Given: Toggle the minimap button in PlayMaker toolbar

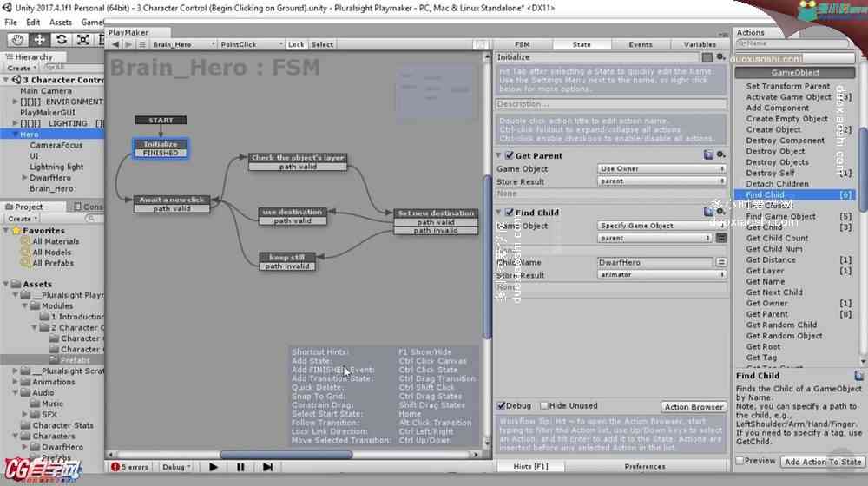Looking at the screenshot, I should pos(481,44).
